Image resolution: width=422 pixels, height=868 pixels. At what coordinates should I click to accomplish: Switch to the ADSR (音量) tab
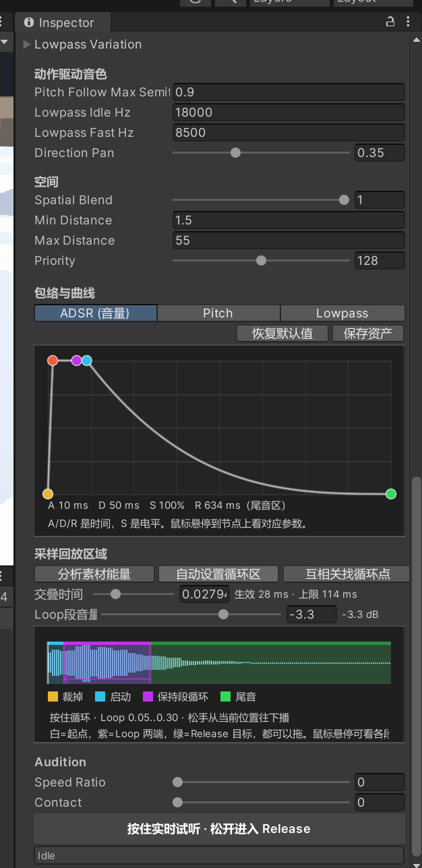(95, 313)
